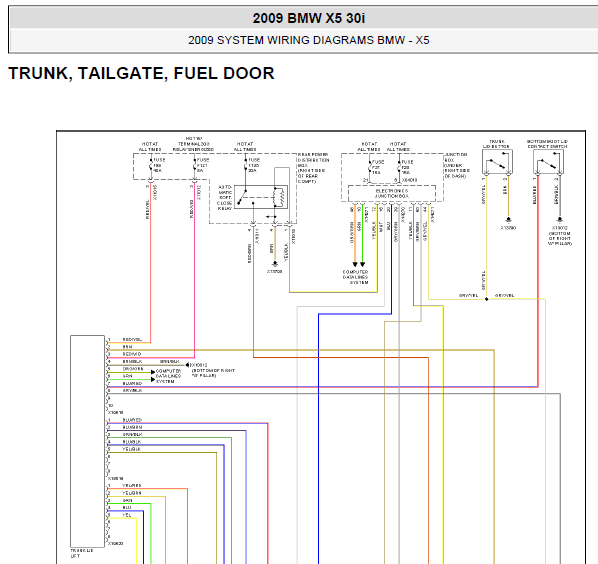
Task: Click the "TRUNK LID LIFT" component label
Action: pos(82,553)
